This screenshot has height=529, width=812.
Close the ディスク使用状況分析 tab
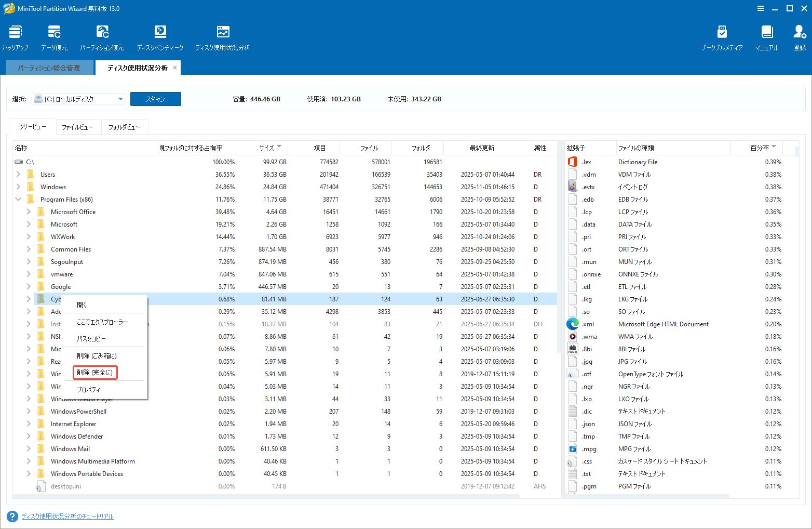[x=175, y=68]
